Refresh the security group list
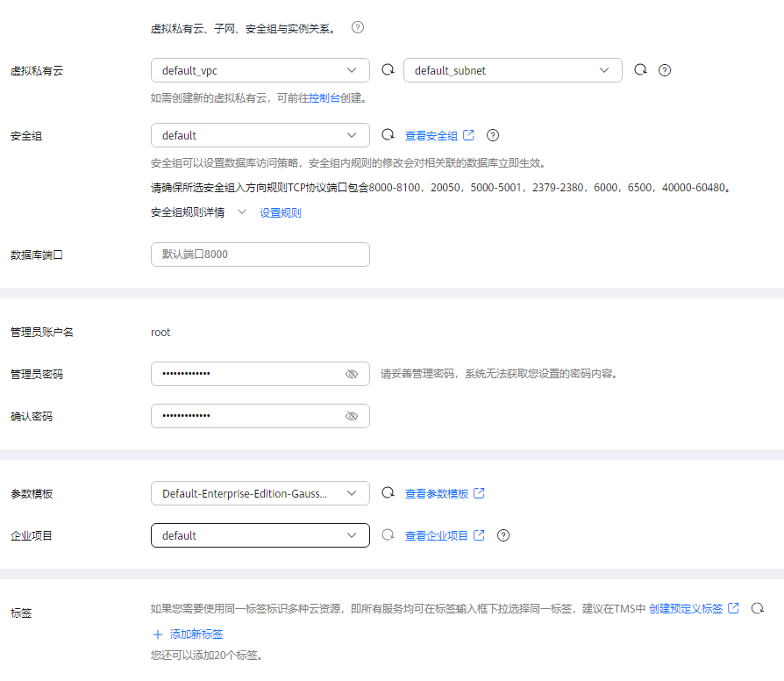The image size is (784, 681). 387,135
